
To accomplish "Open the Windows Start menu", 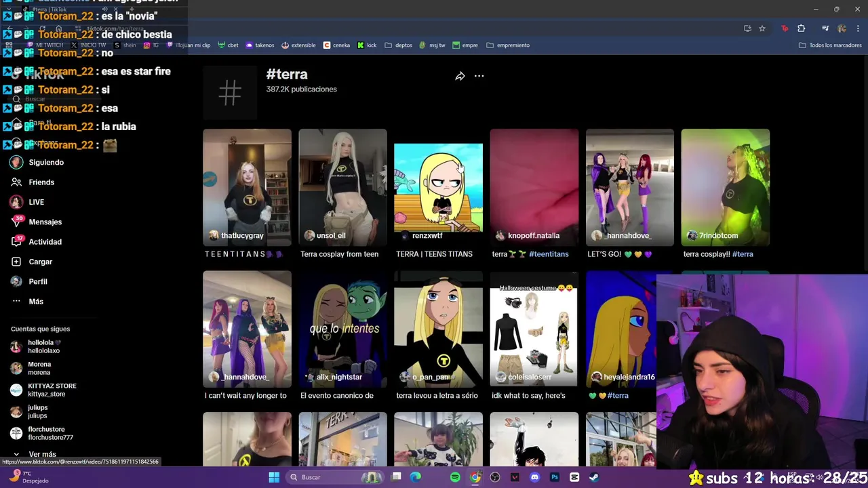I will [x=274, y=477].
